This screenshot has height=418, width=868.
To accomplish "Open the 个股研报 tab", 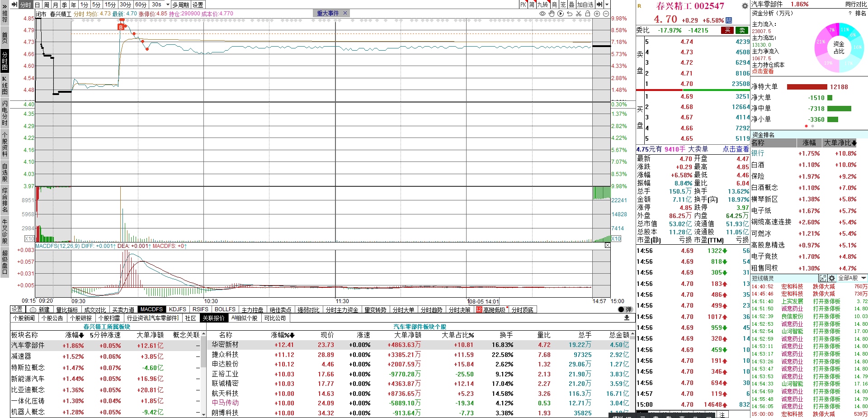I will tap(81, 318).
